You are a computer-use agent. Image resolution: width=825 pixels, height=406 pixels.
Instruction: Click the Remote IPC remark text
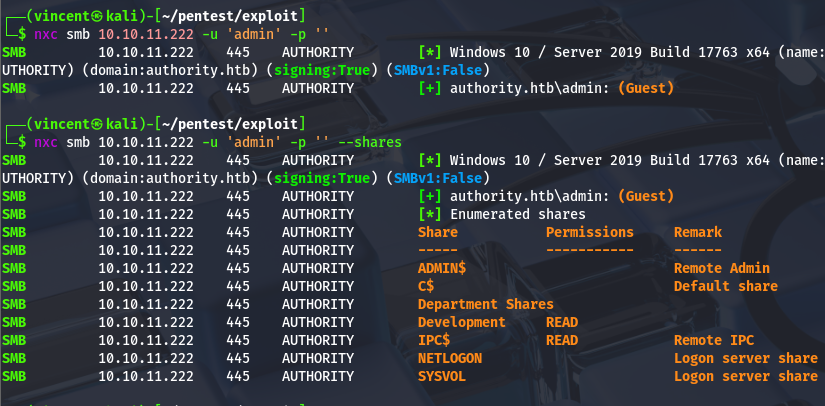(714, 340)
